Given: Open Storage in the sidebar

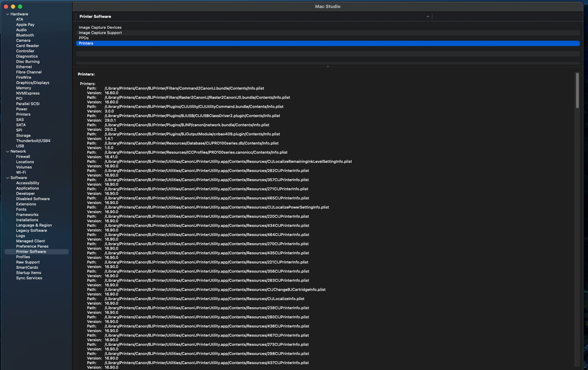Looking at the screenshot, I should coord(24,135).
